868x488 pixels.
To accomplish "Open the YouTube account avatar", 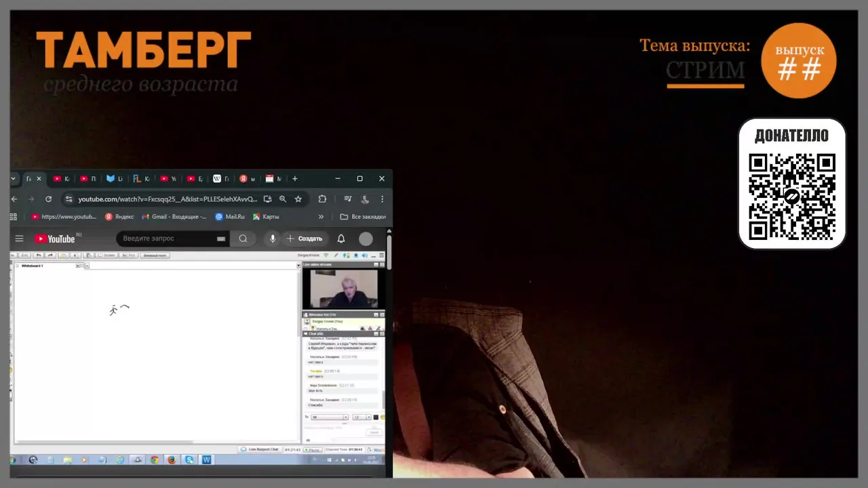I will click(366, 239).
